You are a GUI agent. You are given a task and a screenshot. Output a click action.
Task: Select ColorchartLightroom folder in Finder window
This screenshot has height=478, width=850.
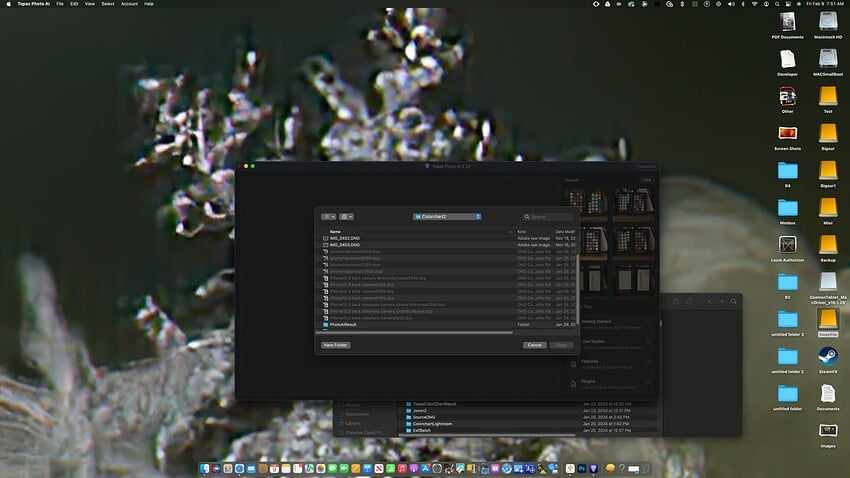pos(432,424)
